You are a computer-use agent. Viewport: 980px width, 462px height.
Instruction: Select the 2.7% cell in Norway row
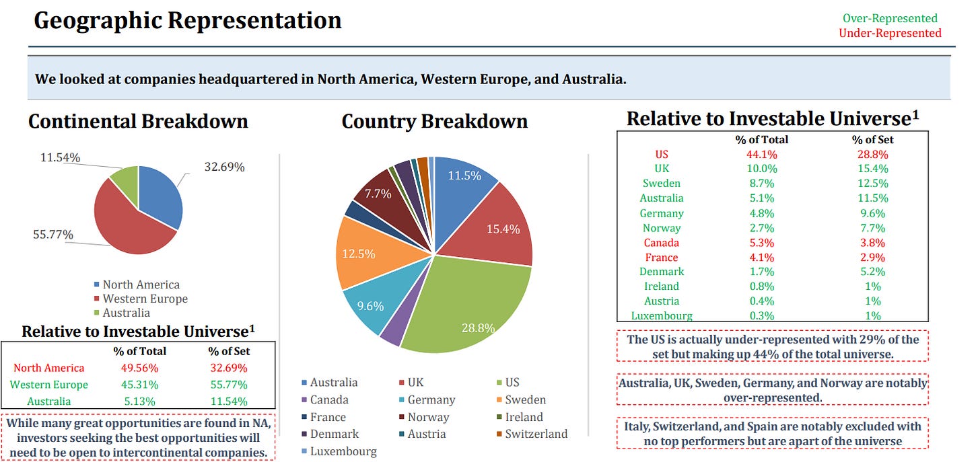[x=761, y=228]
